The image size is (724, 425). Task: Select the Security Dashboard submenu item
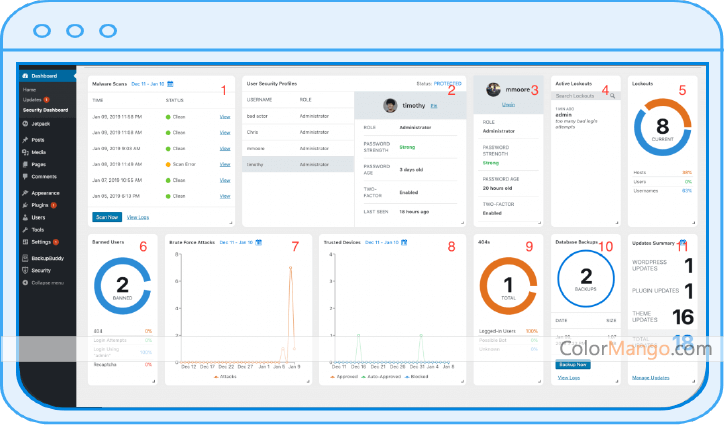(x=46, y=108)
